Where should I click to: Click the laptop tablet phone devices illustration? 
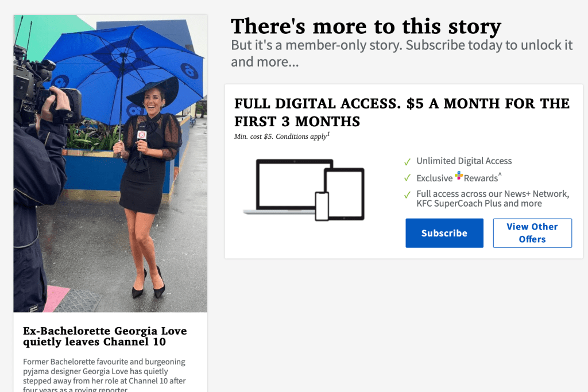(304, 190)
